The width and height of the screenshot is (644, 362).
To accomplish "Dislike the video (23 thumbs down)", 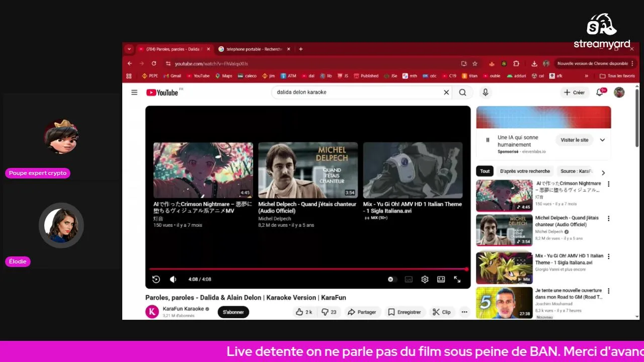I will [329, 312].
